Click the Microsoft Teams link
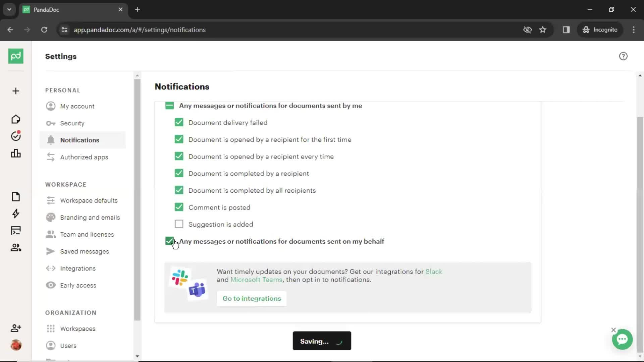The width and height of the screenshot is (644, 362). tap(257, 279)
